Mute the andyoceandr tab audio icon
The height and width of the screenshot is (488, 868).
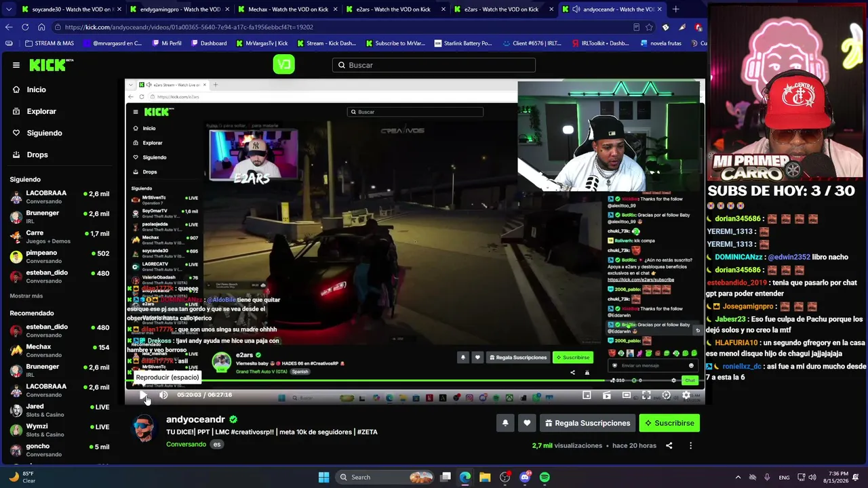point(576,9)
